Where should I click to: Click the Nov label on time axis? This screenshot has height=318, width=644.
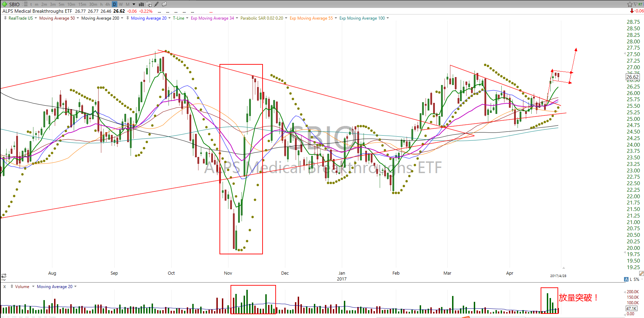(228, 273)
